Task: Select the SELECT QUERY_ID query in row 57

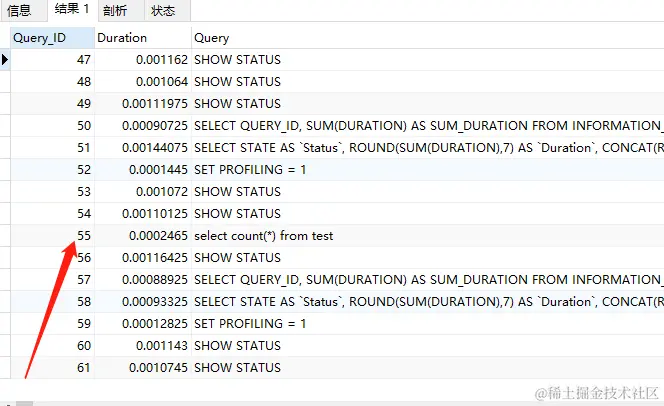Action: [428, 279]
